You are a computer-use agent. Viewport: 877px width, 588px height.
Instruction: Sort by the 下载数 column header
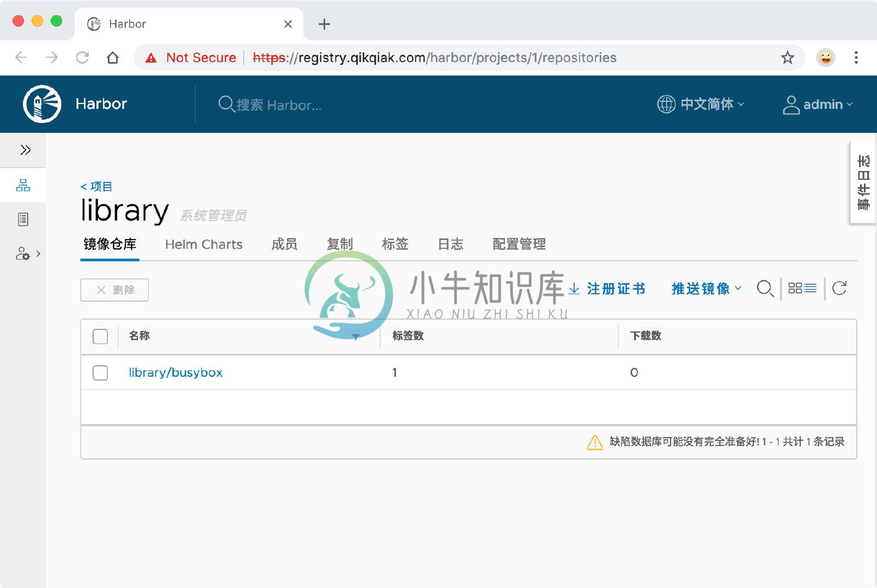pyautogui.click(x=645, y=336)
